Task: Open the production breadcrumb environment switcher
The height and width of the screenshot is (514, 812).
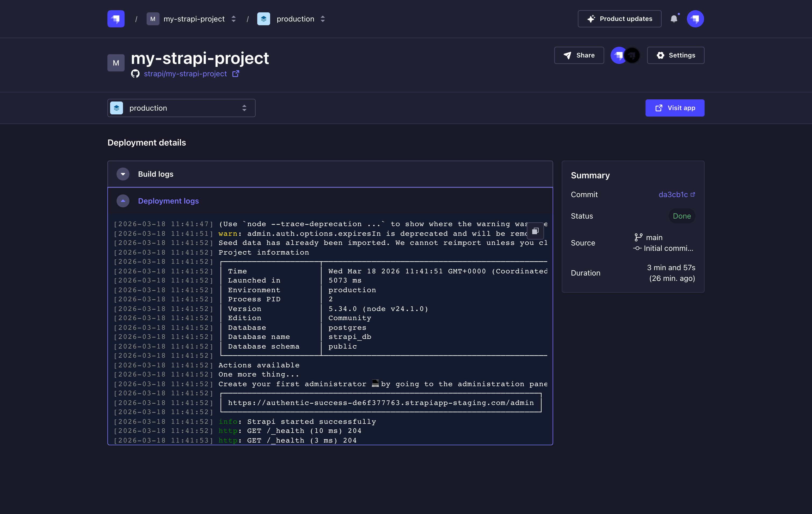Action: pos(323,19)
